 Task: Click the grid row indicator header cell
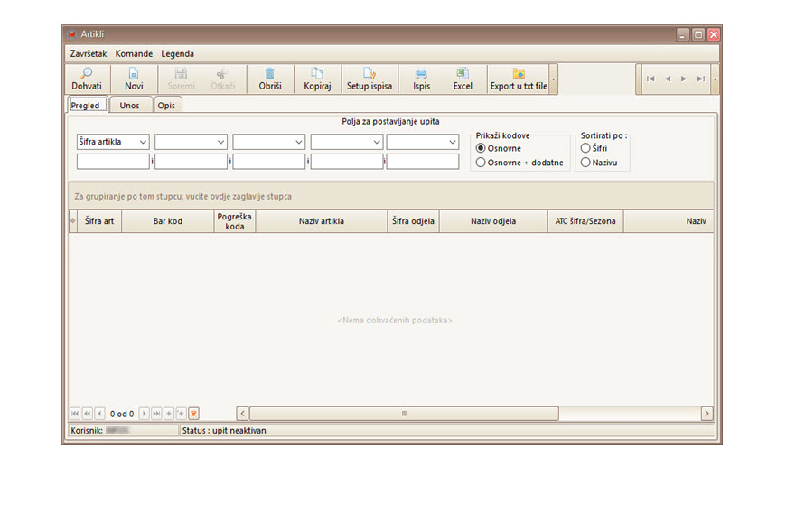(72, 221)
